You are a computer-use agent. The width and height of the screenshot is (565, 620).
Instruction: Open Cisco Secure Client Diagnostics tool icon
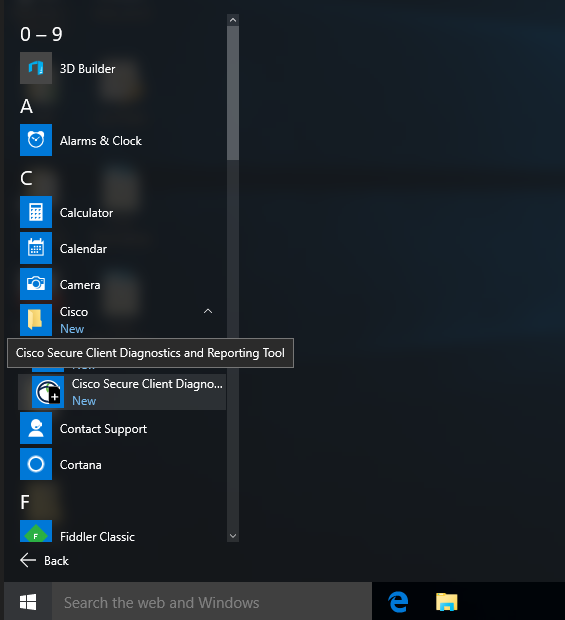click(x=48, y=392)
